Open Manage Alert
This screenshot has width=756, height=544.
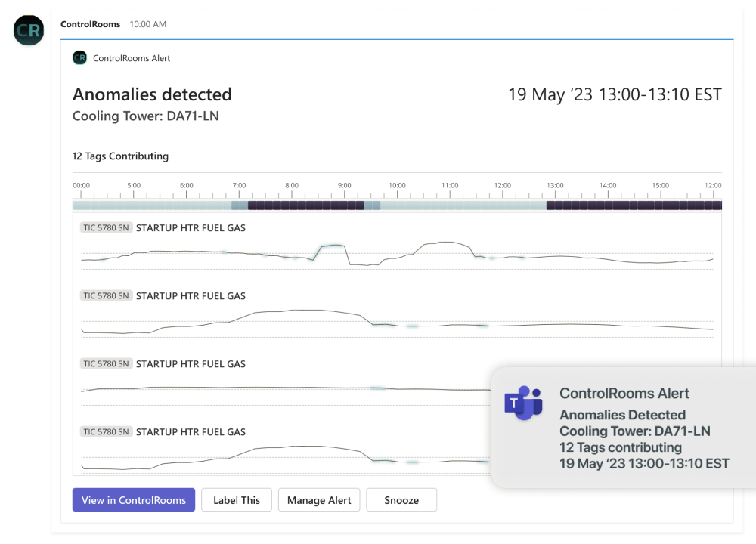(319, 500)
